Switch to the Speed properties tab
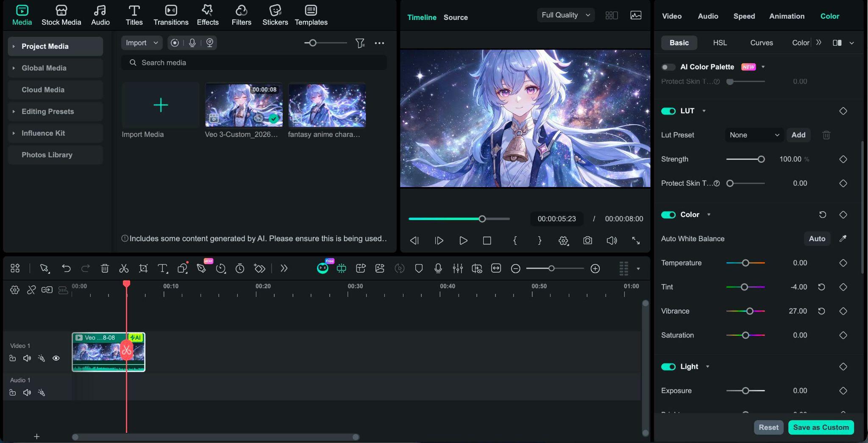 pyautogui.click(x=744, y=16)
